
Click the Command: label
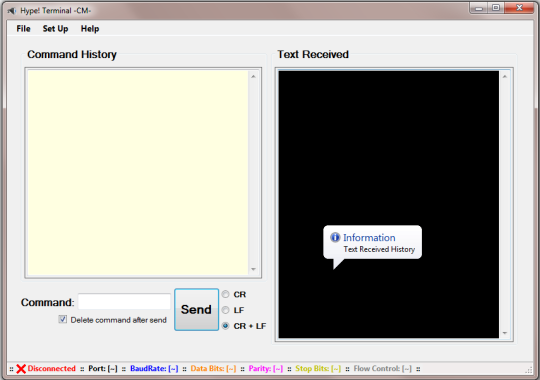pos(48,302)
